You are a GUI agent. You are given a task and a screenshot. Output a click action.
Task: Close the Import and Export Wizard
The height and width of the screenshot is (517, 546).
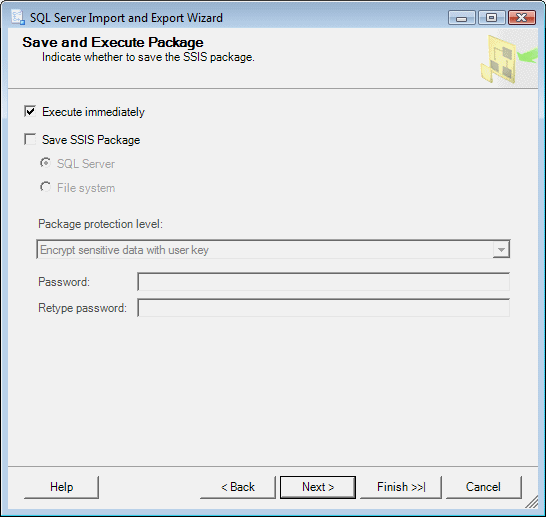coord(522,18)
